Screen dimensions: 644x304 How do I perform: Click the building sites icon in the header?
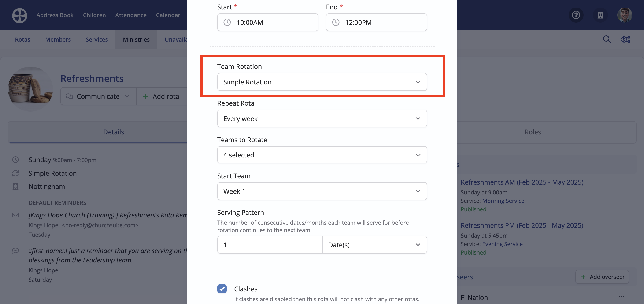pos(600,15)
